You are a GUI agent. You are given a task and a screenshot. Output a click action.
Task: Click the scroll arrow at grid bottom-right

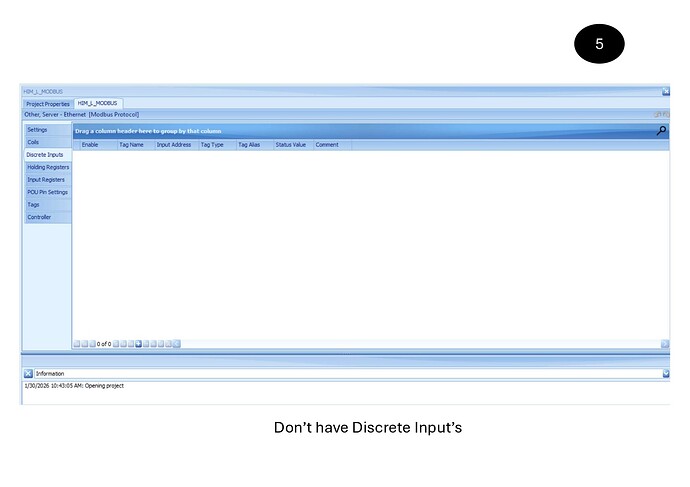(664, 344)
